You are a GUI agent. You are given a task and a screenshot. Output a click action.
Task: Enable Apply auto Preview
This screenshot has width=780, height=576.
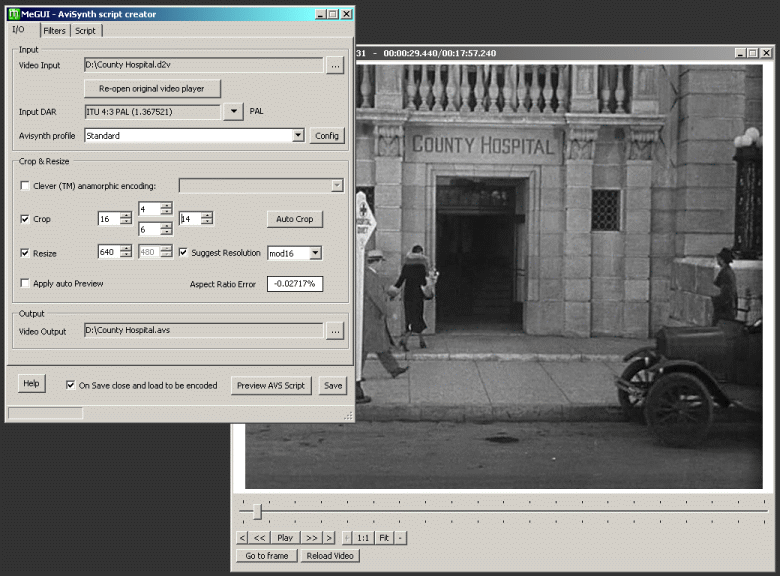point(25,283)
